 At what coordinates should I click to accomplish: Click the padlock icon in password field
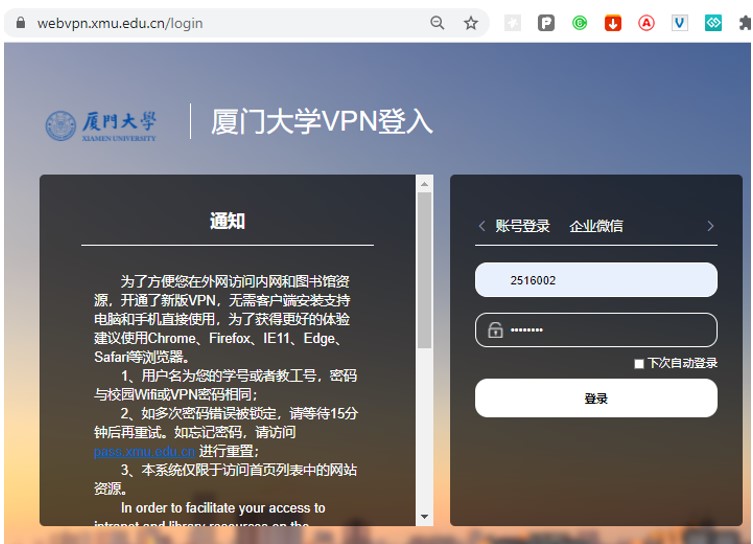point(495,330)
